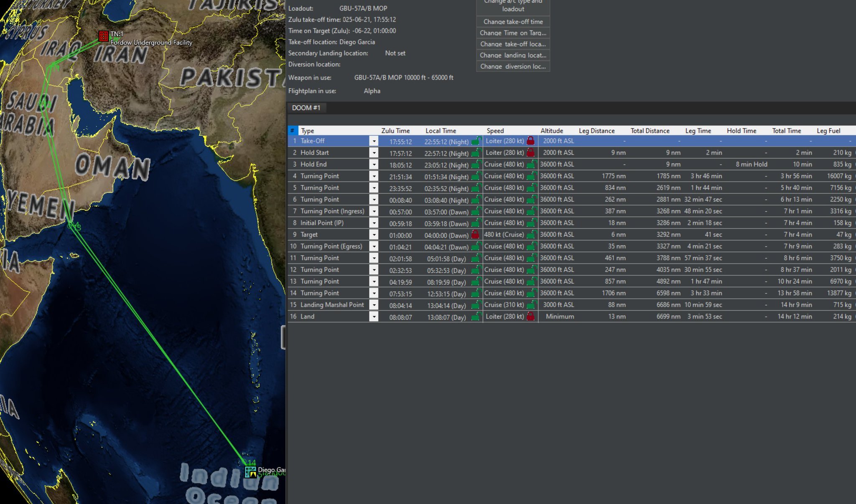Click the Diego Garcia airbase icon on map
Screen dimensions: 856x504
pyautogui.click(x=250, y=472)
